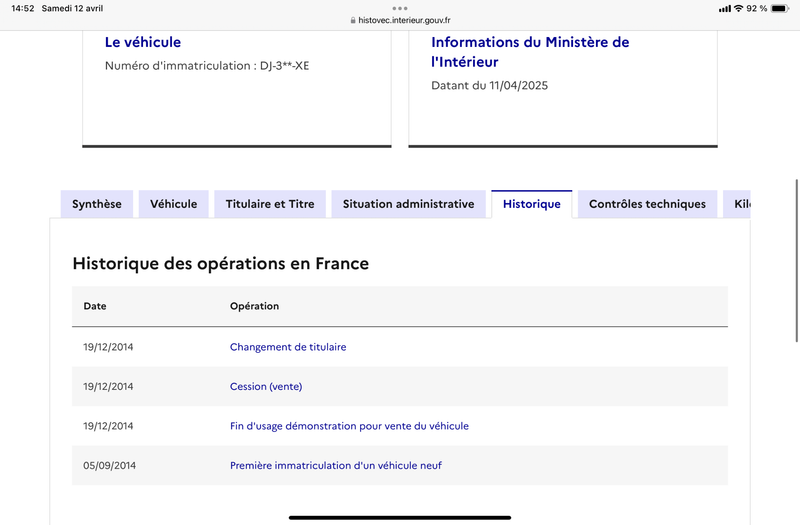Click the Datant du 11/04/2025 text
Screen dimensions: 800x525
(489, 85)
